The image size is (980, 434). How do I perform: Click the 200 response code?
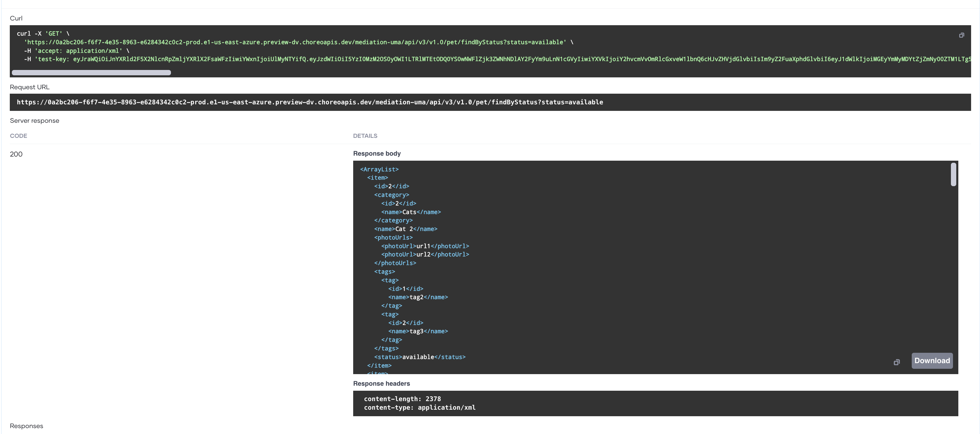(x=16, y=154)
